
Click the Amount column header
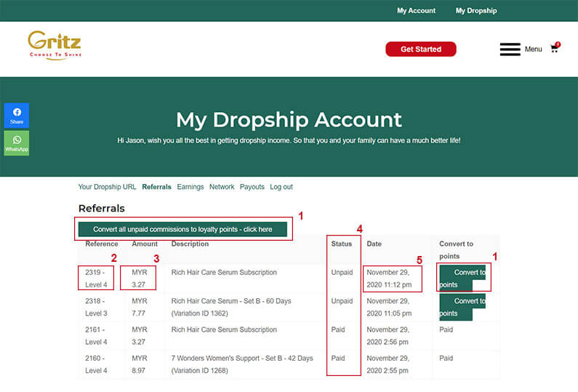pyautogui.click(x=145, y=244)
